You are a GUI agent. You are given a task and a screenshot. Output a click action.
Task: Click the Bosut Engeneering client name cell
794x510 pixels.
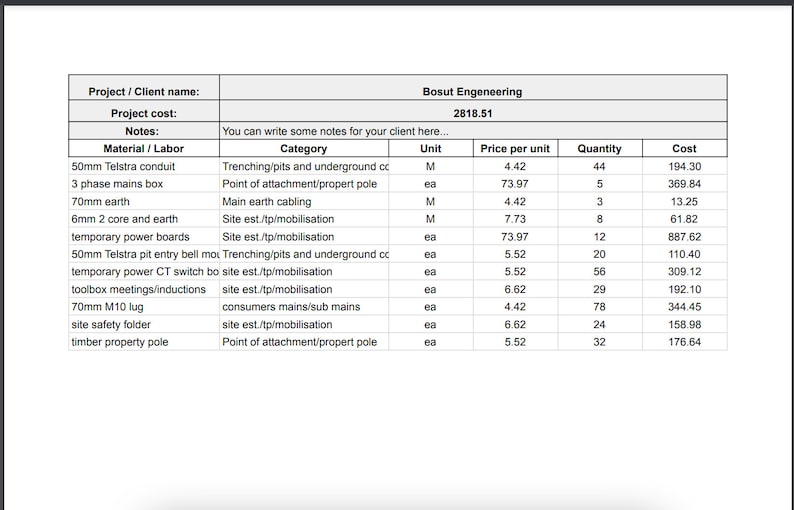click(473, 88)
